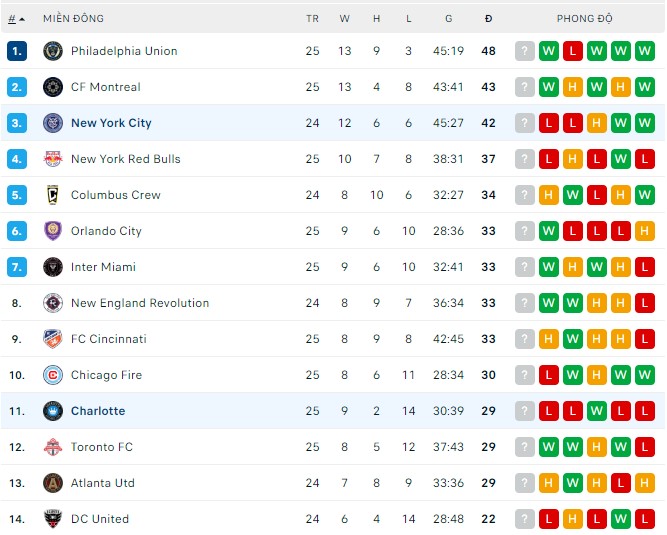Image resolution: width=667 pixels, height=535 pixels.
Task: Click the Chicago Fire club crest
Action: tap(53, 375)
